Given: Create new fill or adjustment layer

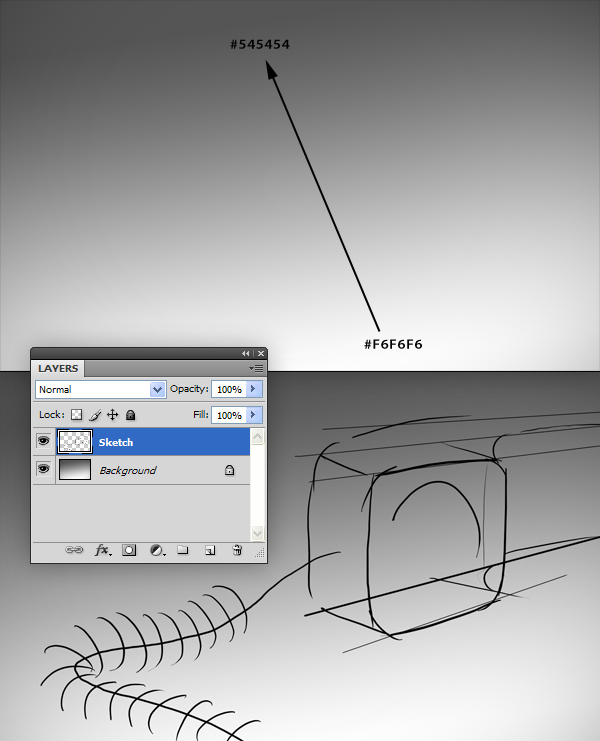Looking at the screenshot, I should click(157, 550).
